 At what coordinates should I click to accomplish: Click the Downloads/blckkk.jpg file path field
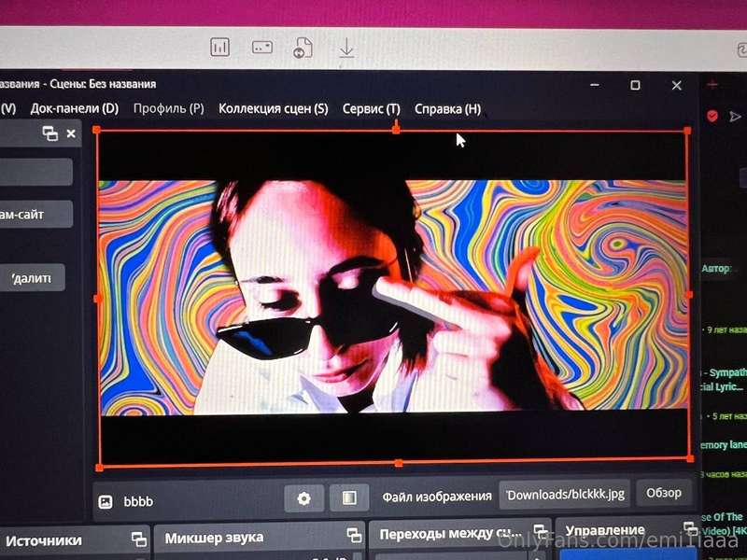coord(565,495)
